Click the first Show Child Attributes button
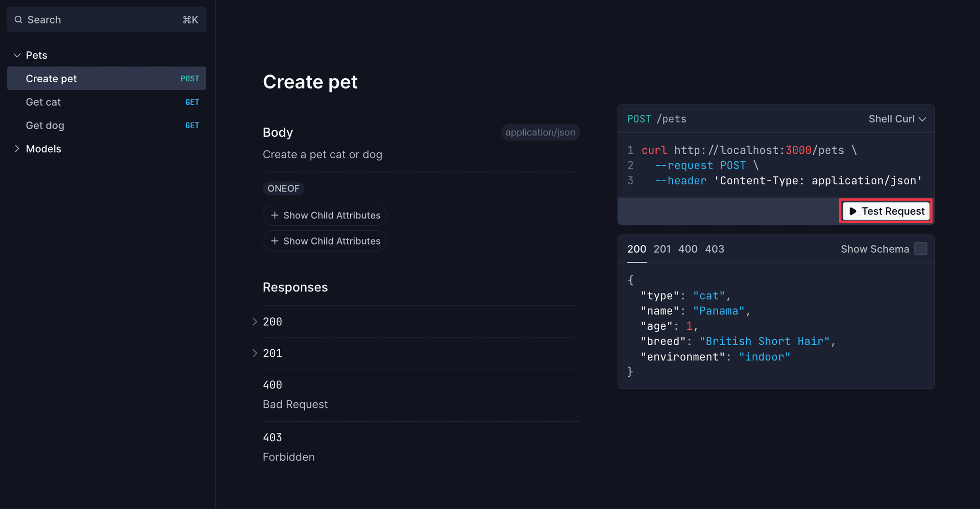The width and height of the screenshot is (980, 509). [x=325, y=215]
